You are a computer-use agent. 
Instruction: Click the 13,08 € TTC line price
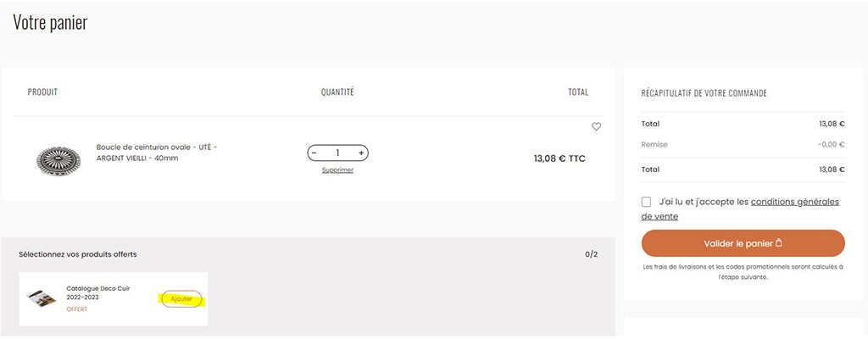pos(559,158)
